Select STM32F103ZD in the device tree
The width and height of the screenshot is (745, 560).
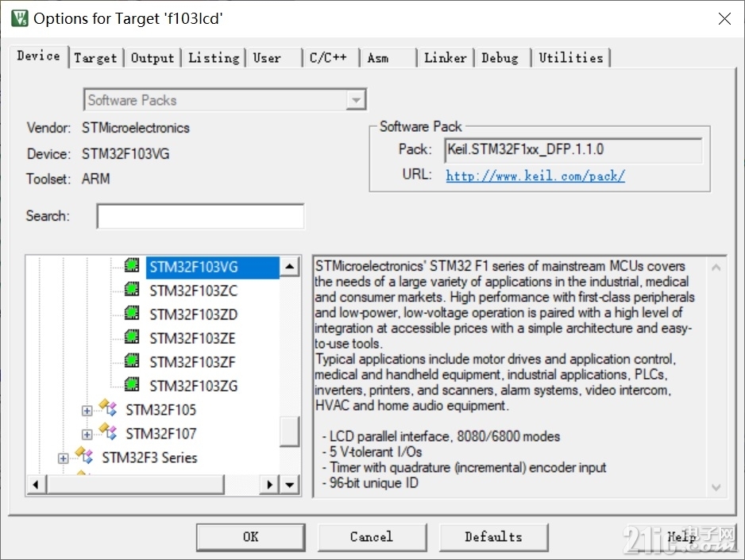click(x=193, y=315)
